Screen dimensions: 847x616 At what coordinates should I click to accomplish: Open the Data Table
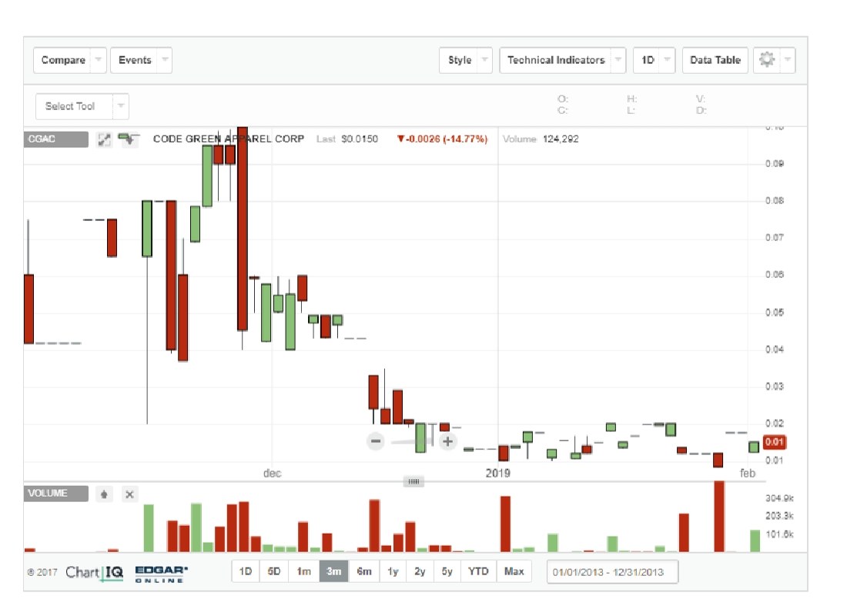click(715, 60)
